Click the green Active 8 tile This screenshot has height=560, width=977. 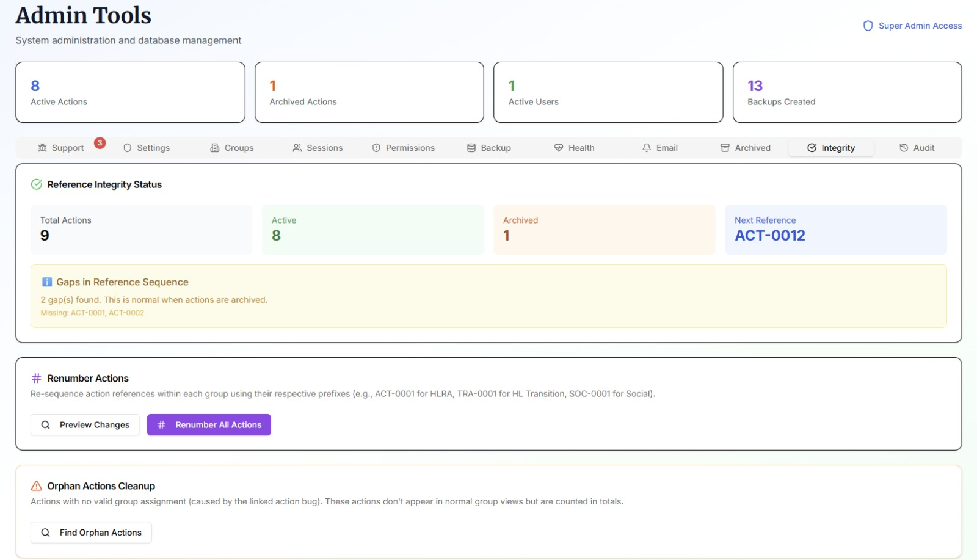[372, 230]
